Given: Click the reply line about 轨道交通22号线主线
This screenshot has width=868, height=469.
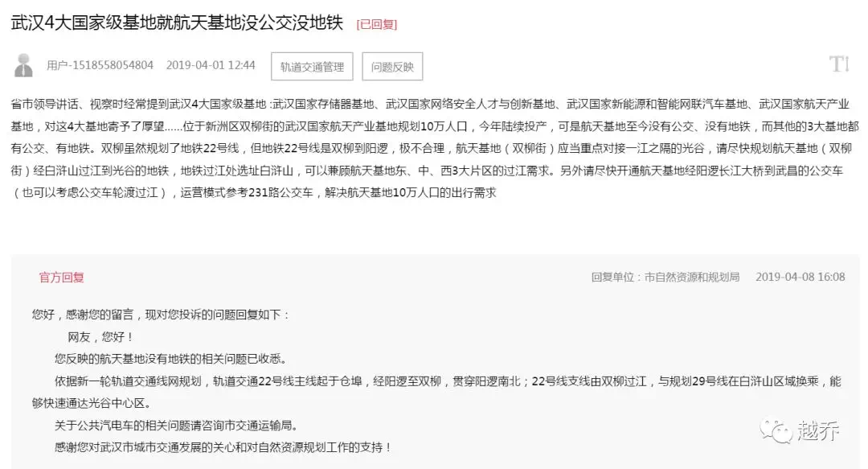Looking at the screenshot, I should (448, 381).
